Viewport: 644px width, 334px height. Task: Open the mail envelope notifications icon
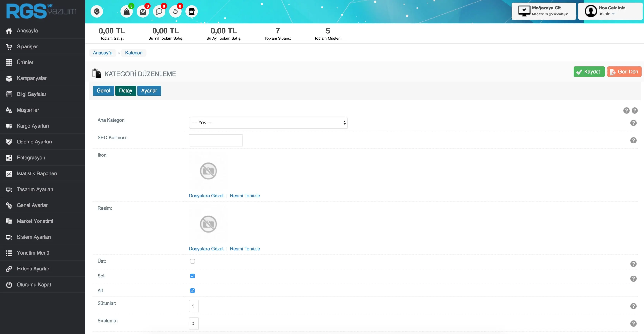coord(143,11)
